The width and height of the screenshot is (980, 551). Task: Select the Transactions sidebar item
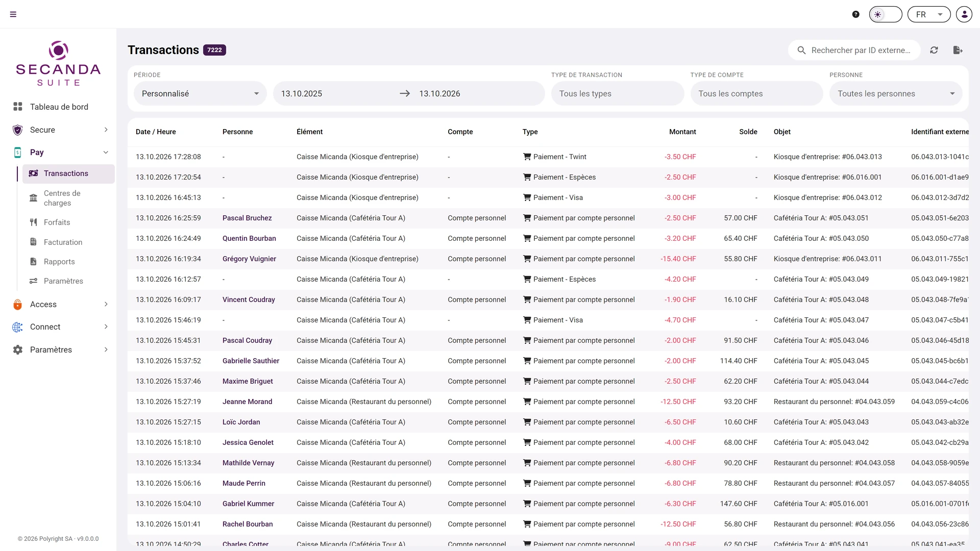pyautogui.click(x=68, y=173)
